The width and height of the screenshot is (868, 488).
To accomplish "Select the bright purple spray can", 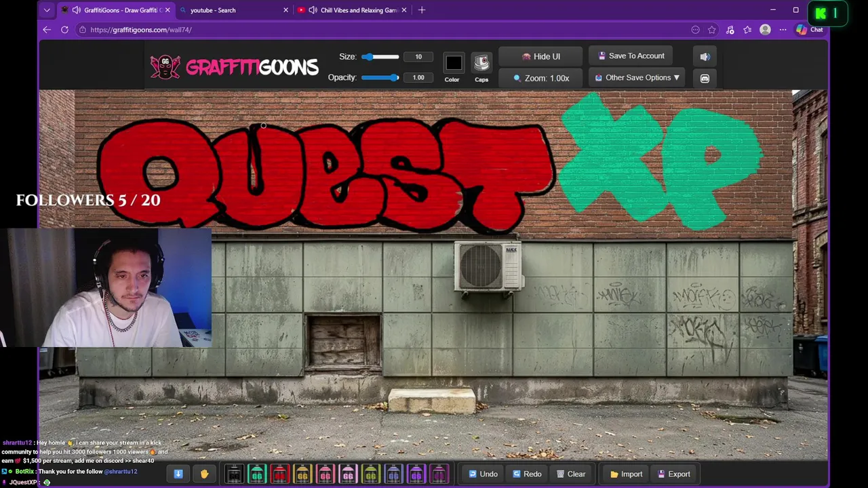I will (x=416, y=474).
